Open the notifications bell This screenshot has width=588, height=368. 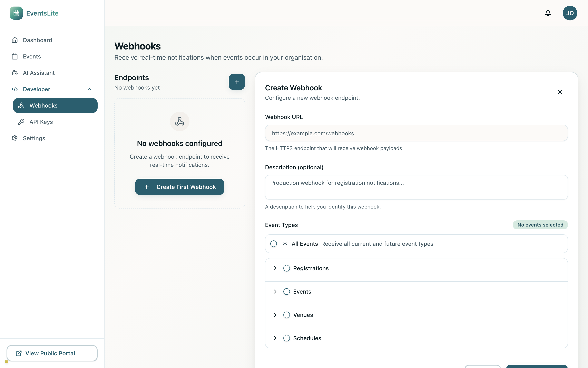click(548, 13)
